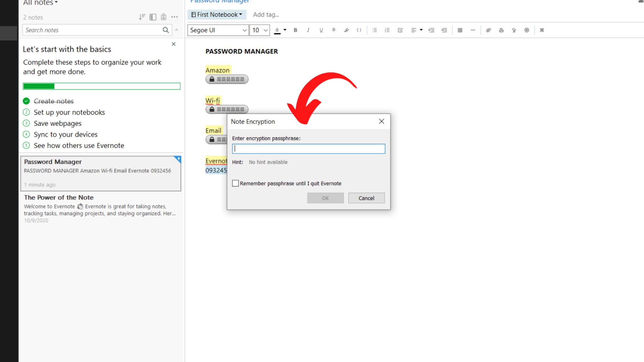Screen dimensions: 644x362
Task: Click the align text icon
Action: [414, 30]
